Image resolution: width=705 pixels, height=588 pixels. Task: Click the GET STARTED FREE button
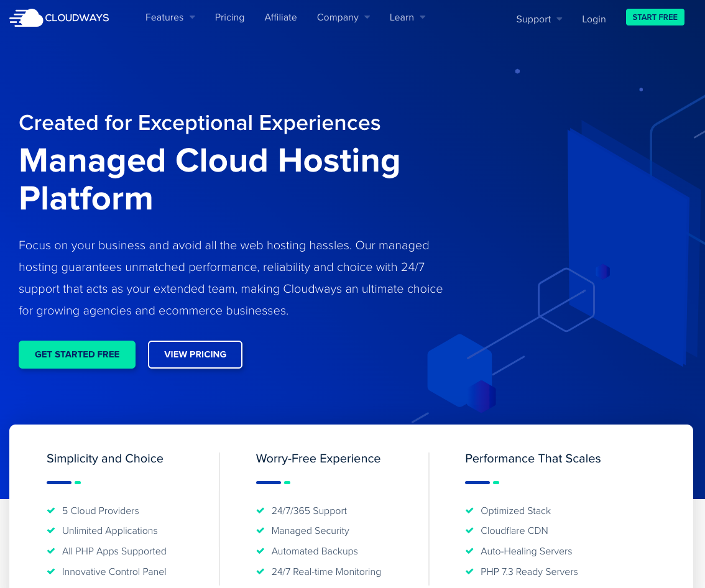point(77,354)
